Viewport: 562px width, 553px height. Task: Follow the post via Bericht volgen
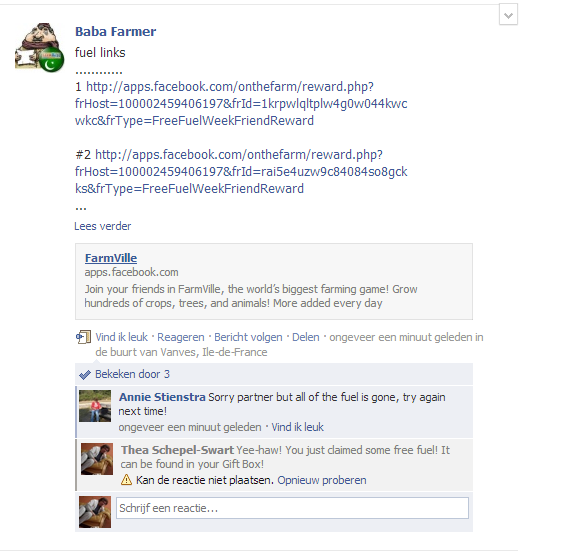[248, 337]
